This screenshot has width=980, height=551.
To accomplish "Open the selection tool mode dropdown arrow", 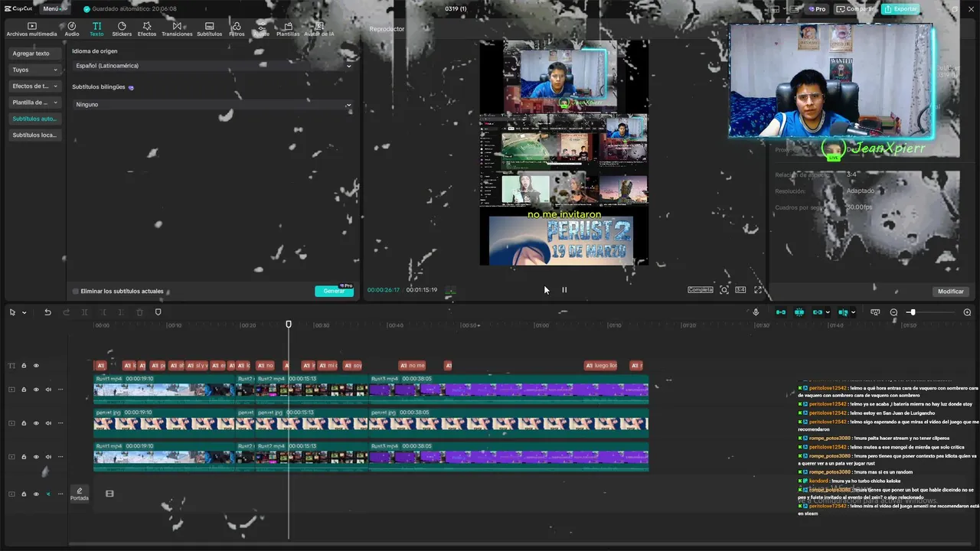I will [24, 312].
